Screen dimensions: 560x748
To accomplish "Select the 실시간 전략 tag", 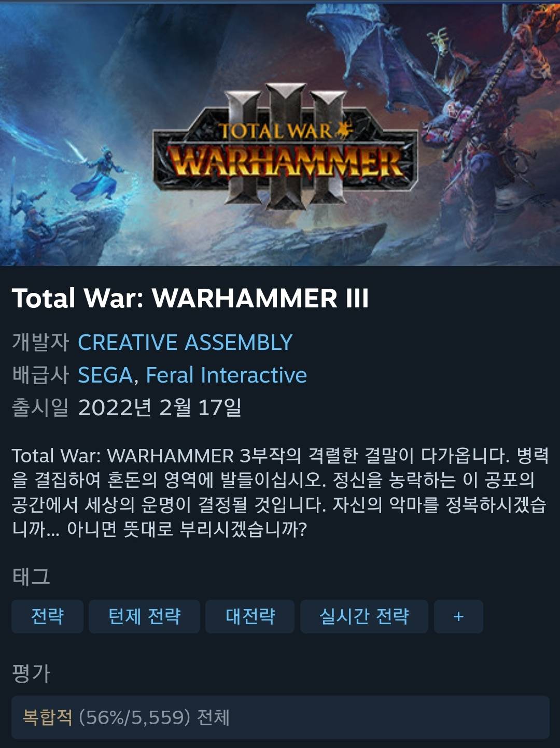I will coord(364,616).
